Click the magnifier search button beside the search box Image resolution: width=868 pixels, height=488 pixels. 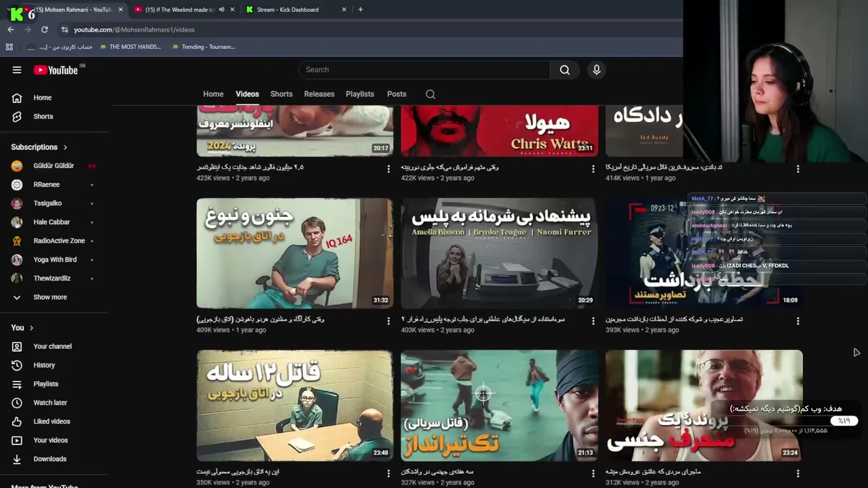point(565,70)
